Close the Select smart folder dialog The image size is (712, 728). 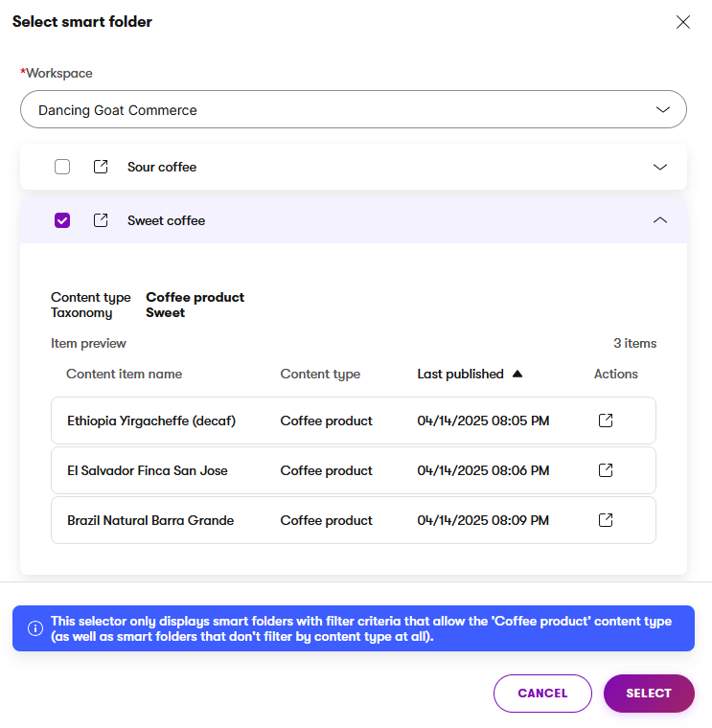683,22
